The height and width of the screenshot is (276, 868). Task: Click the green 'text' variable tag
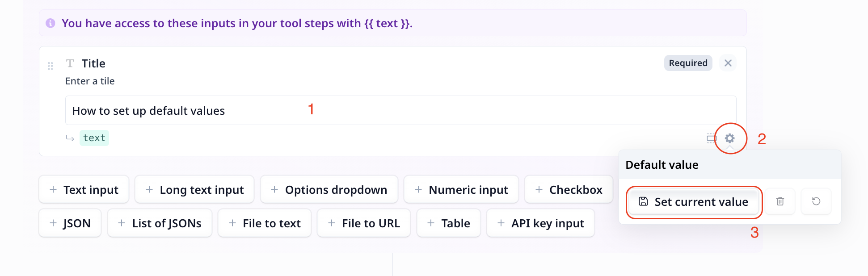(x=94, y=138)
